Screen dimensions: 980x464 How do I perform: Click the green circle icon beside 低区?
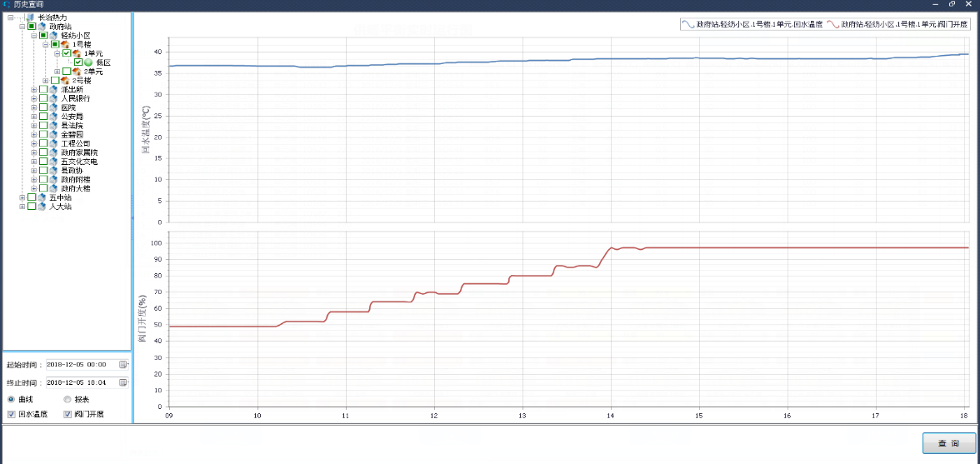click(88, 62)
